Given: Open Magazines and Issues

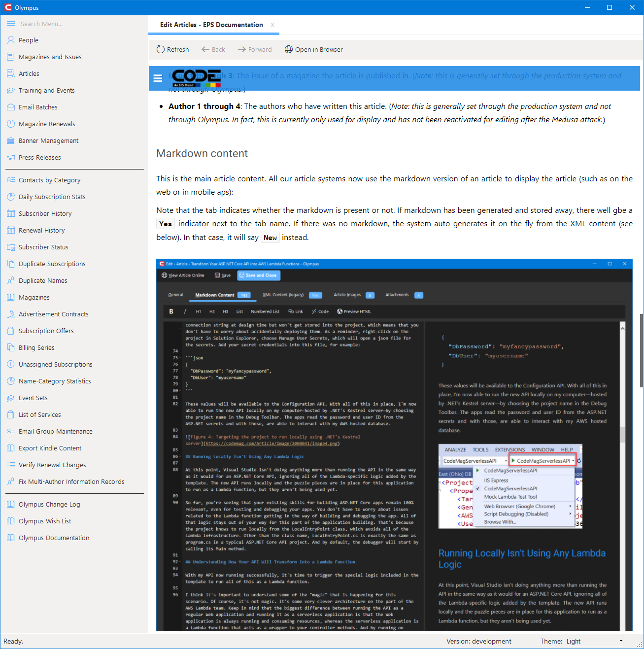Looking at the screenshot, I should click(50, 57).
